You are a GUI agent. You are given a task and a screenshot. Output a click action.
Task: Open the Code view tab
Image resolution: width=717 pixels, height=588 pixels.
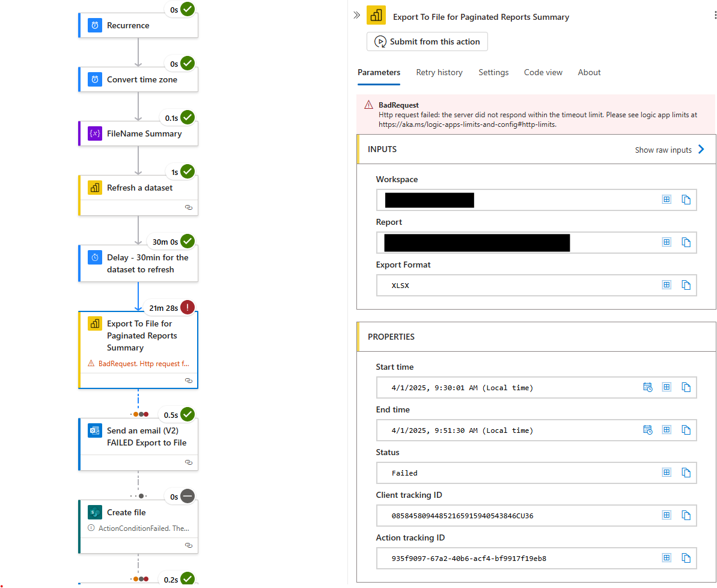pyautogui.click(x=543, y=72)
